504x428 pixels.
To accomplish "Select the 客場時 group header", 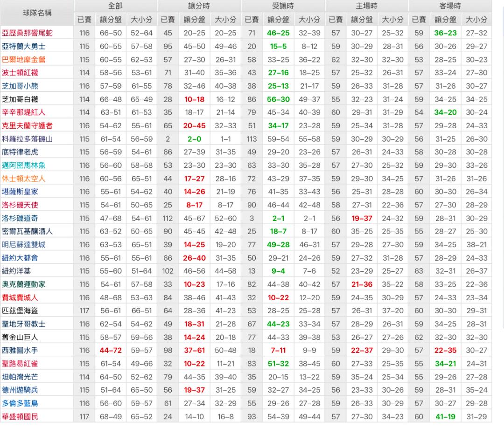I will (x=450, y=6).
